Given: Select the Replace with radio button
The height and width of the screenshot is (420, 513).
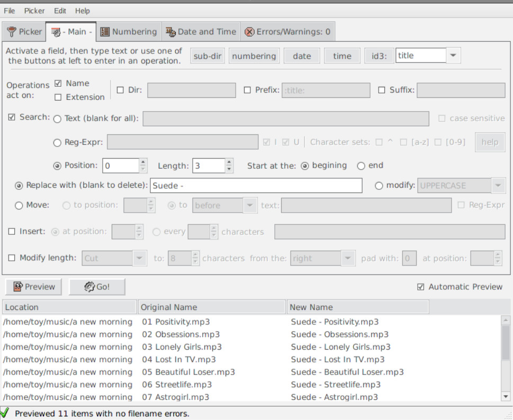Looking at the screenshot, I should (19, 186).
